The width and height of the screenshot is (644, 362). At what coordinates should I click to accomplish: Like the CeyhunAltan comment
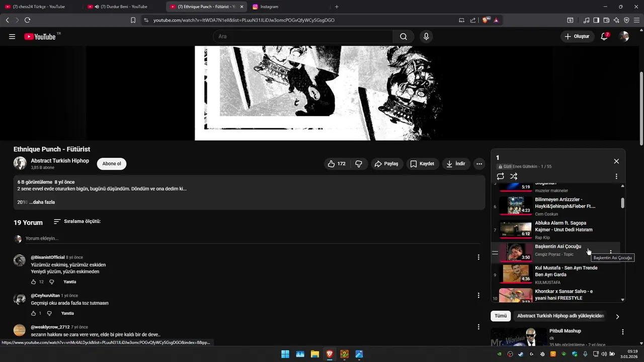34,313
